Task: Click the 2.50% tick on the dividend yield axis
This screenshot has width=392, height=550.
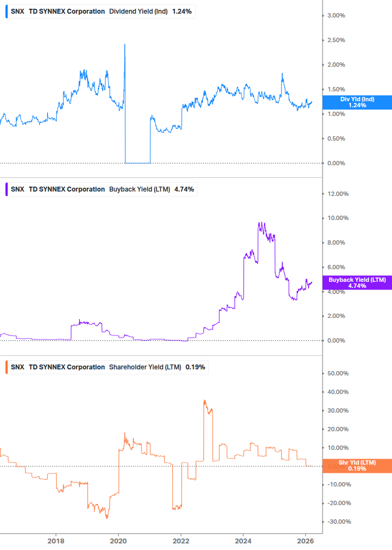Action: tap(336, 40)
